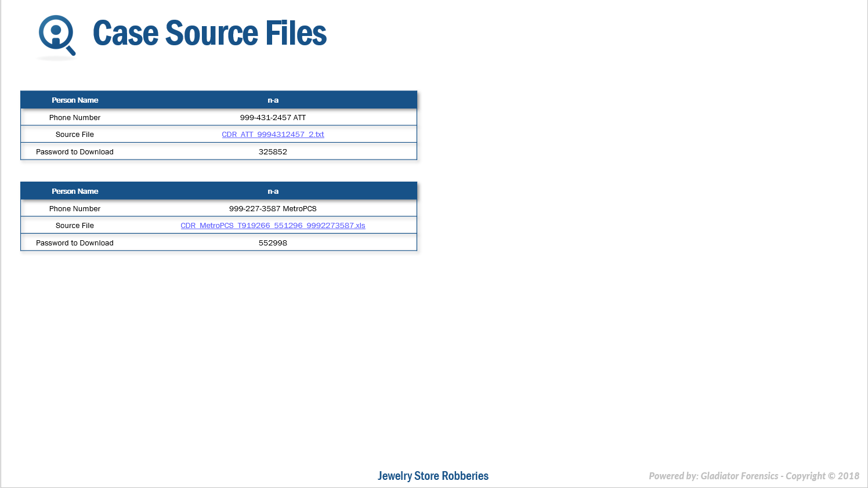Click the Phone Number label in the MetroPCS table
Viewport: 868px width, 488px height.
click(x=75, y=209)
